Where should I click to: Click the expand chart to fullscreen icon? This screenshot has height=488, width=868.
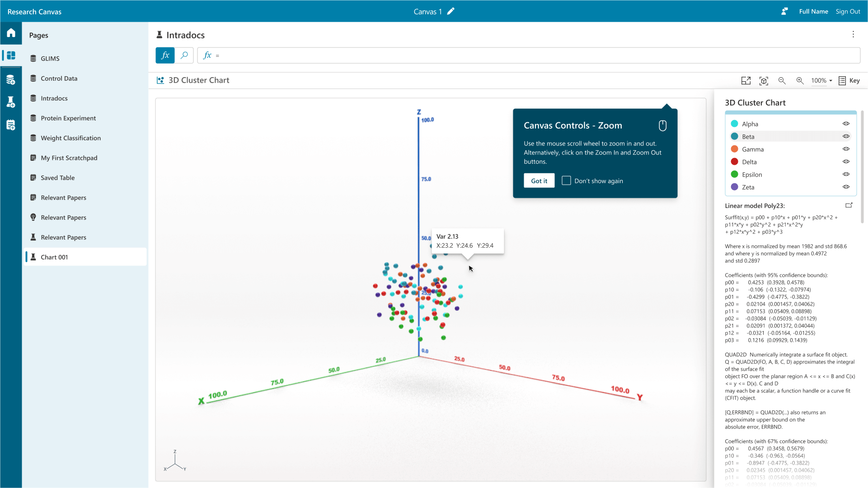[x=746, y=81]
